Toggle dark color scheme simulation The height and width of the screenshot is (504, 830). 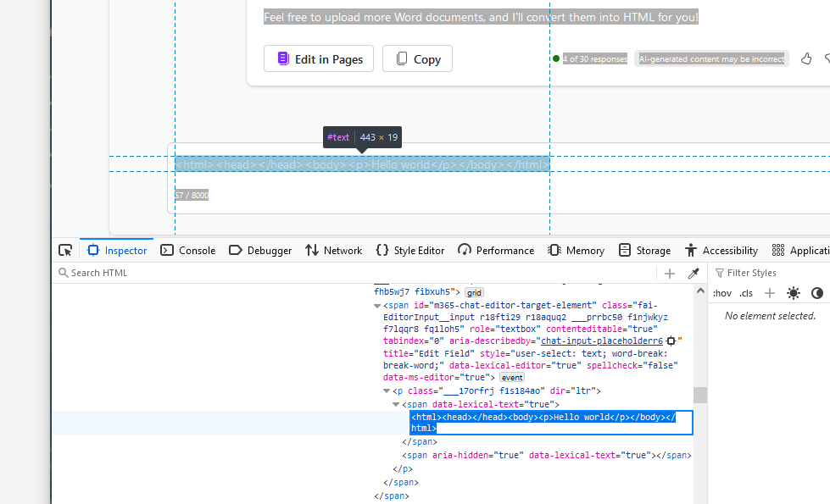817,293
